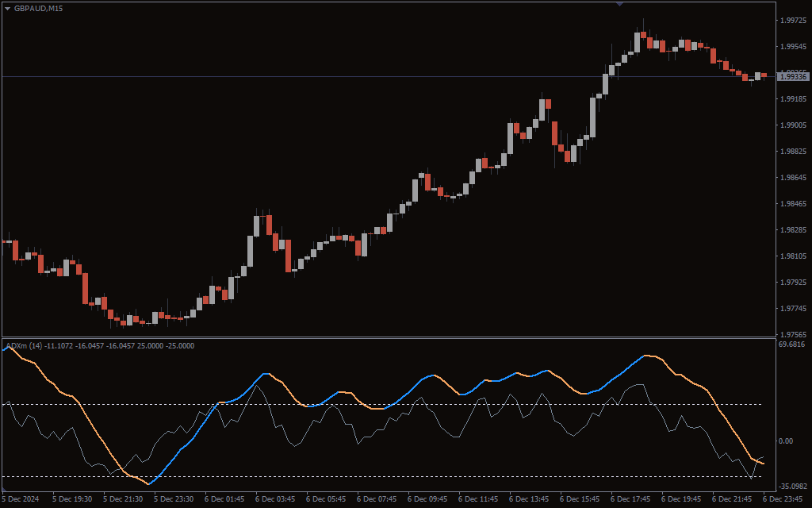
Task: Click the current price tag 1.99336
Action: click(792, 76)
